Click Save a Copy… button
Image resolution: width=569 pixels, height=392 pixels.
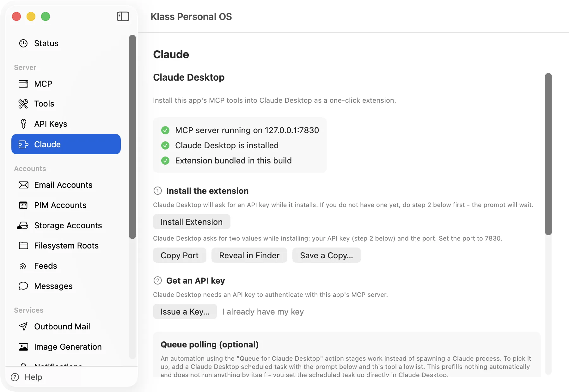[x=327, y=255]
